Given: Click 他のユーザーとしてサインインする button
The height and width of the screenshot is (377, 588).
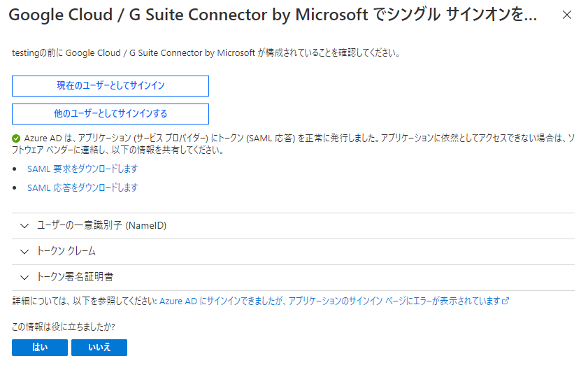Looking at the screenshot, I should coord(110,114).
